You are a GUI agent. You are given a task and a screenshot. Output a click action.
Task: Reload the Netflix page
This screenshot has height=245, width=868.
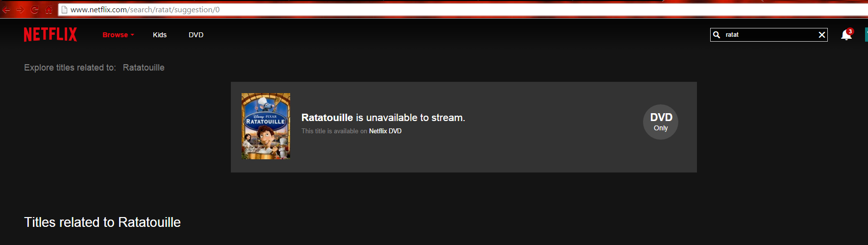tap(35, 9)
